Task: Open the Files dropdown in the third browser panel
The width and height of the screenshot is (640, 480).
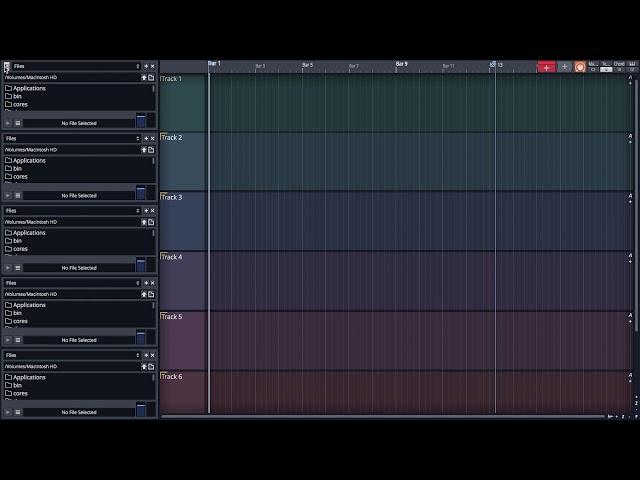Action: [72, 211]
